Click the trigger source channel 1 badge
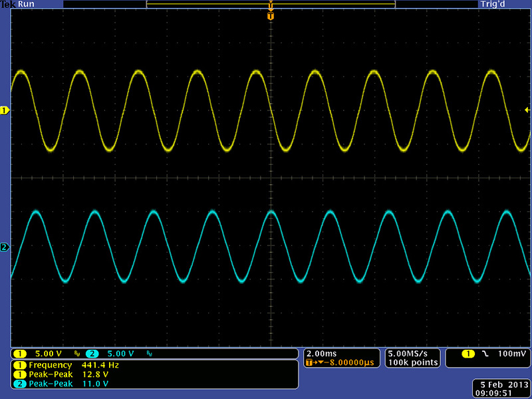 click(468, 353)
